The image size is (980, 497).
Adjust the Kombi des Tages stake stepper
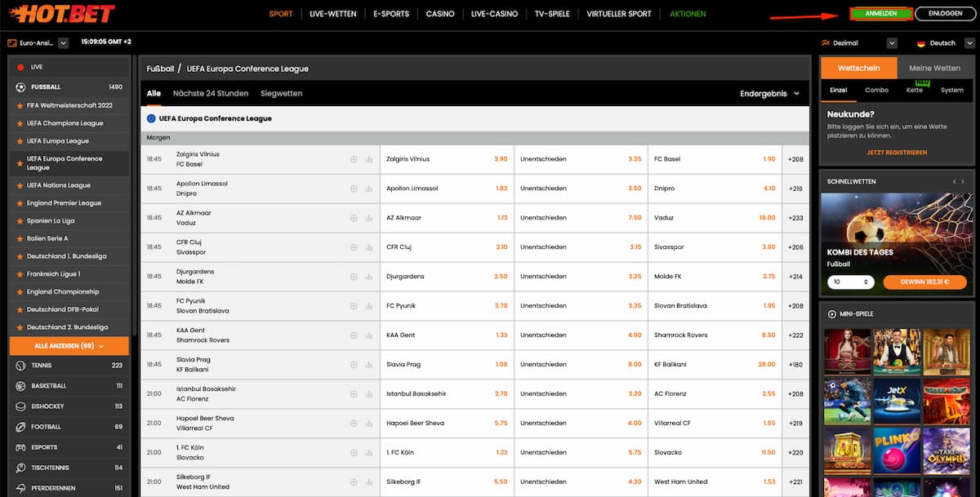point(851,282)
